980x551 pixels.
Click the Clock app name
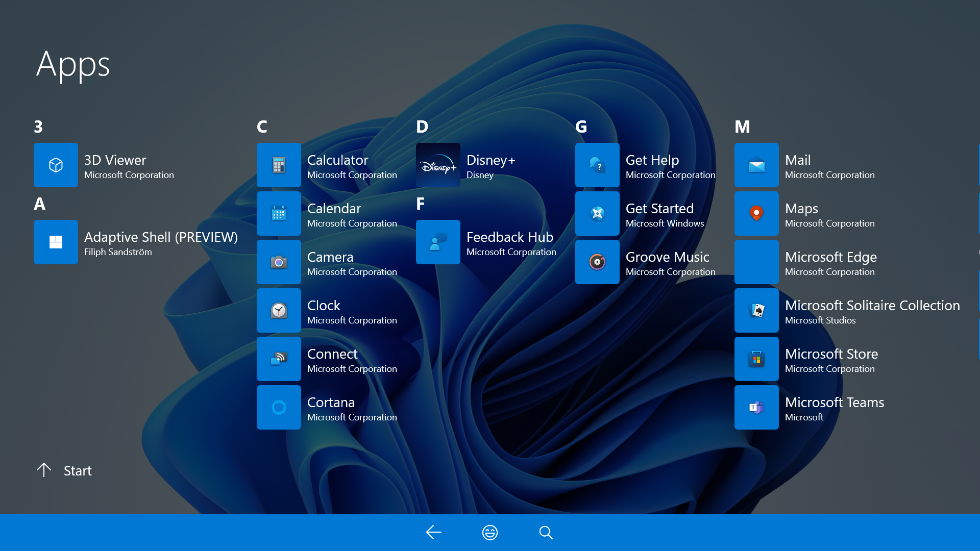[x=324, y=306]
